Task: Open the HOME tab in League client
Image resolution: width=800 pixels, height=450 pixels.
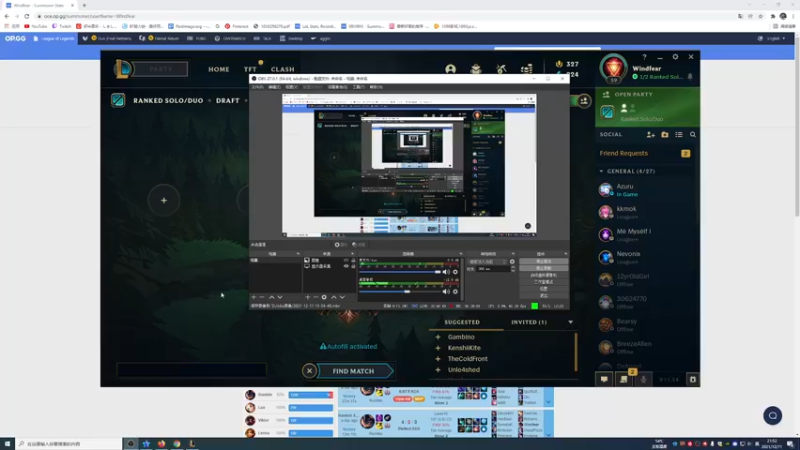Action: click(218, 69)
